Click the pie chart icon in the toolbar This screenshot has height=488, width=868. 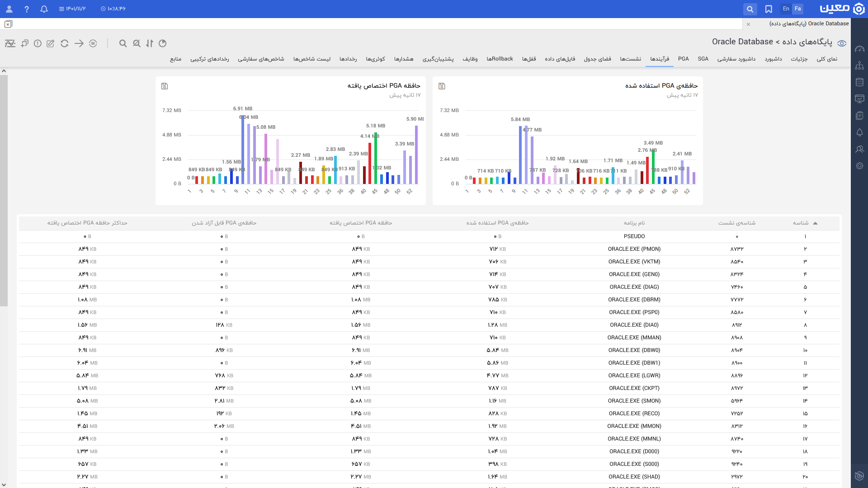pyautogui.click(x=163, y=43)
